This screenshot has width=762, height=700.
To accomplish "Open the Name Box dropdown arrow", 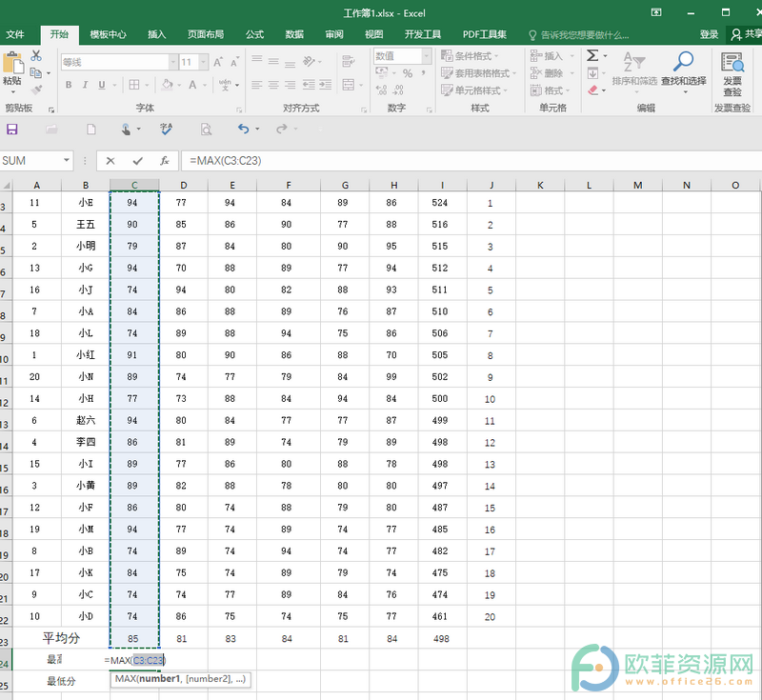I will [x=67, y=160].
